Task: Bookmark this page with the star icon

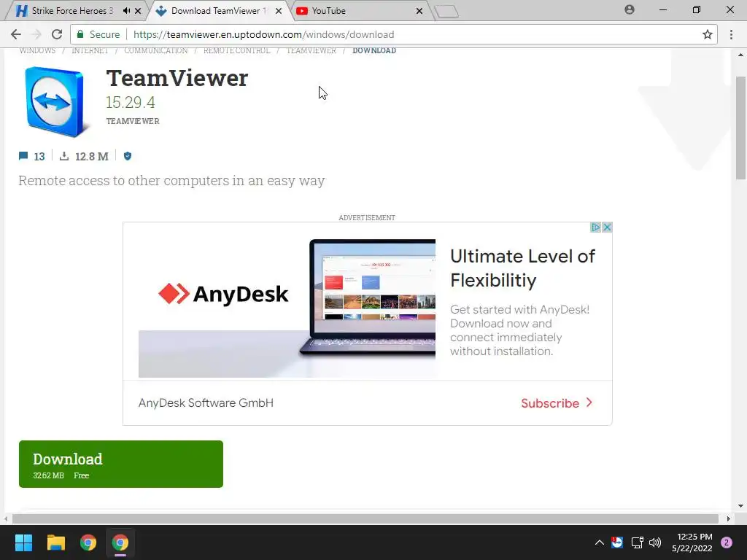Action: pos(708,34)
